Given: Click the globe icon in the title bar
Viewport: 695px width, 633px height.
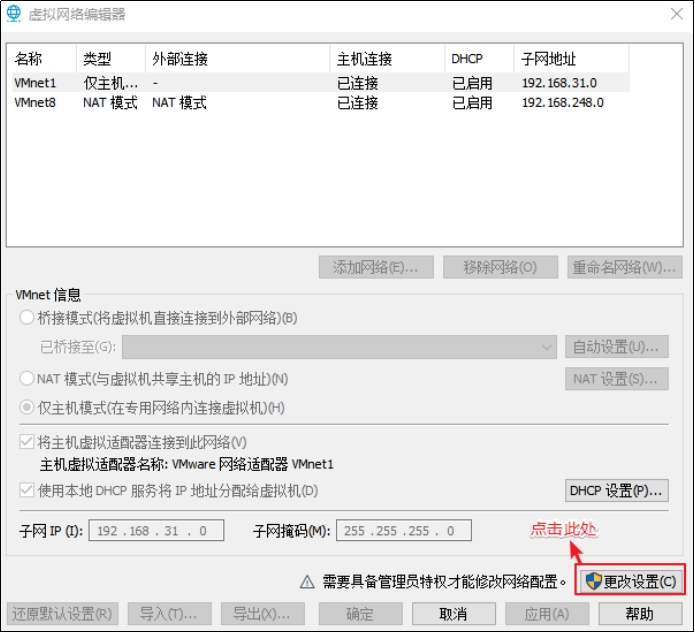Looking at the screenshot, I should [x=14, y=13].
